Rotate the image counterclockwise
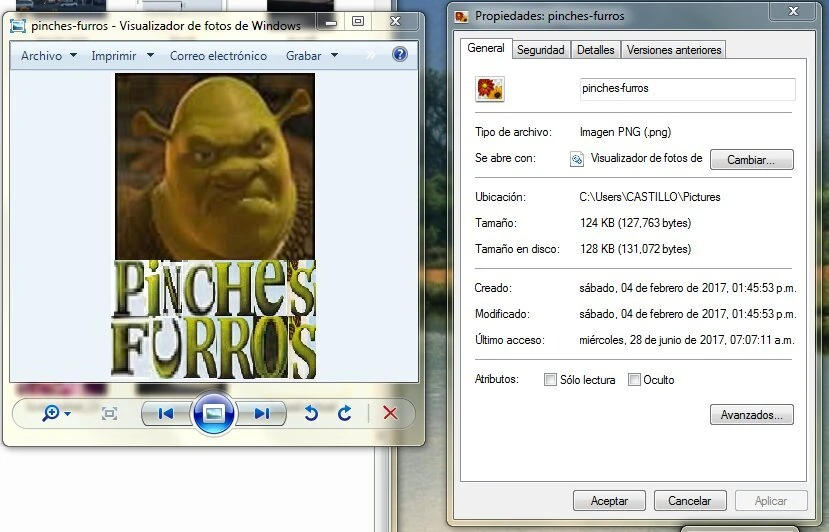 click(311, 413)
